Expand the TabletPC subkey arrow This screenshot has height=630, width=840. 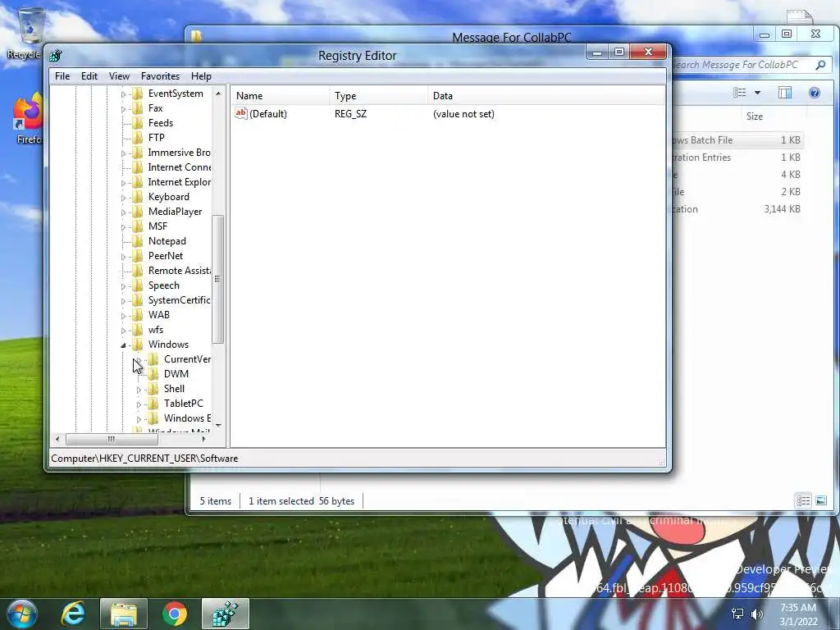(x=139, y=404)
